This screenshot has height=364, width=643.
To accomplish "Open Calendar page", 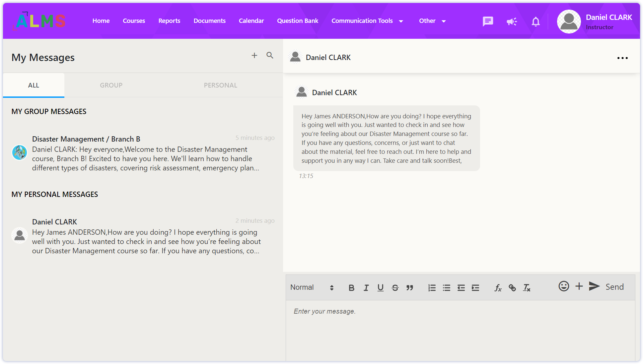I will pos(251,21).
